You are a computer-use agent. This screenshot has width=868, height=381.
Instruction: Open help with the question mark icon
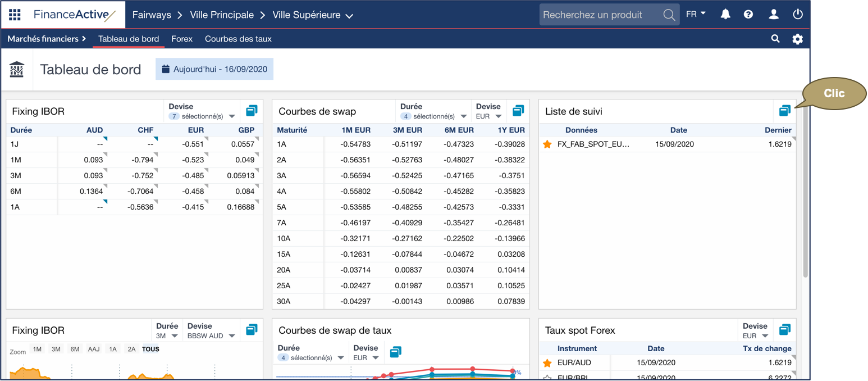(748, 15)
